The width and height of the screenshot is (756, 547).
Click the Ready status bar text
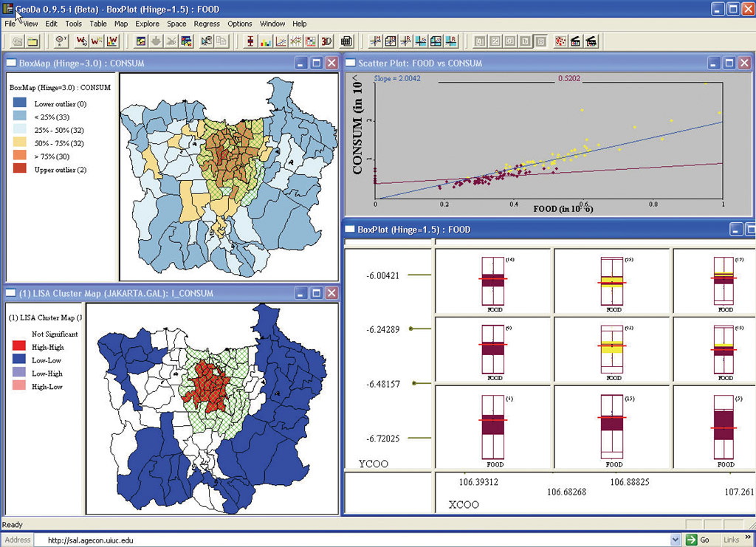(13, 524)
